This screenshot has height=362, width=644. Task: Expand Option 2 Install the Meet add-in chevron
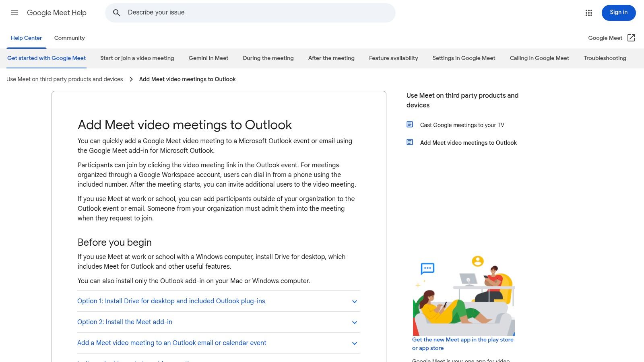(x=355, y=322)
